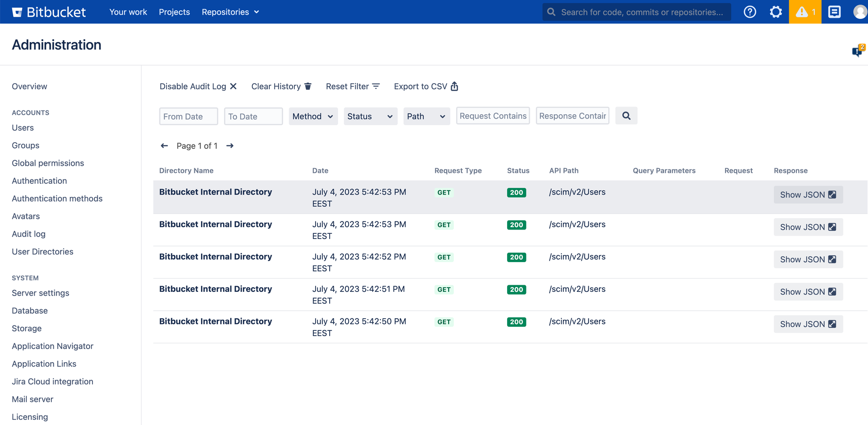The width and height of the screenshot is (868, 425).
Task: Click the Bitbucket logo in the header
Action: 49,12
